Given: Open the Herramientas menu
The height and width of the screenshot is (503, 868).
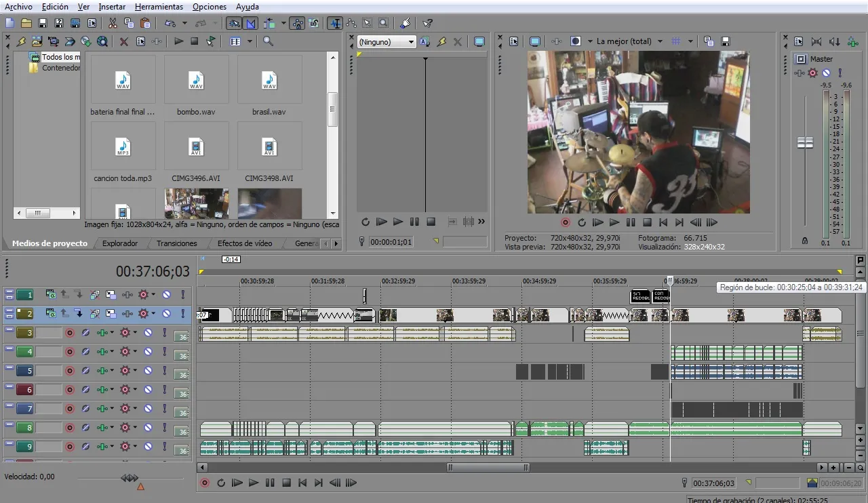Looking at the screenshot, I should click(159, 7).
